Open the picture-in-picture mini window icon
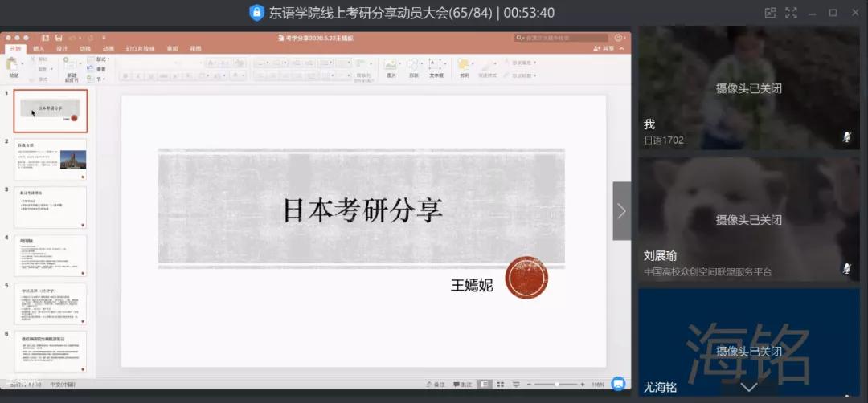This screenshot has width=868, height=403. click(x=770, y=13)
